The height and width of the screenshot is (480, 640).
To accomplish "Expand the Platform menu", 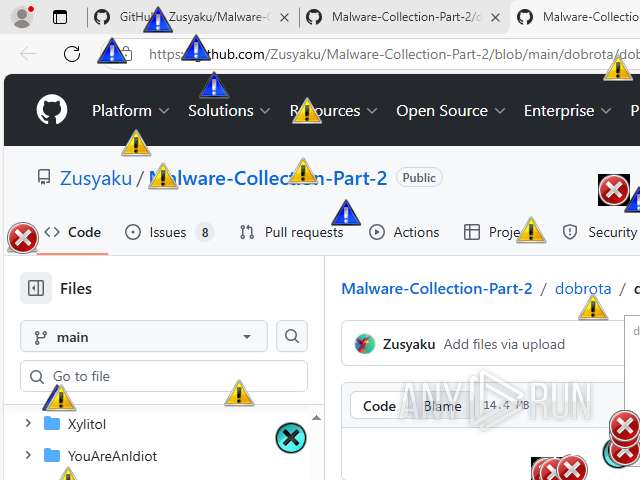I will pos(130,111).
